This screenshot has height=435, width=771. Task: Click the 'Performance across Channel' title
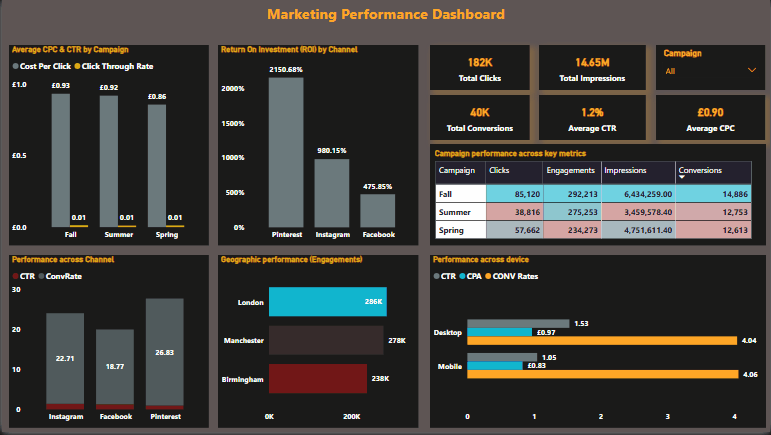click(63, 260)
